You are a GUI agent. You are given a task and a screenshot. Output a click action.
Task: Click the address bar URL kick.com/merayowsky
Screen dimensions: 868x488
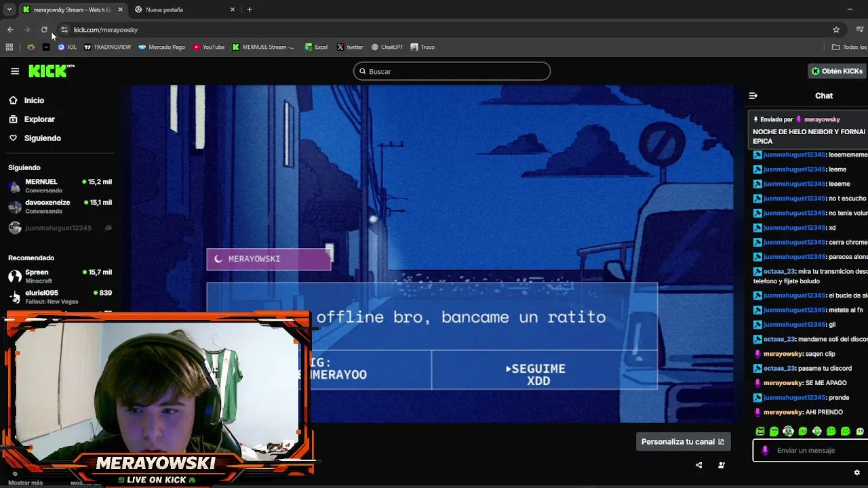pos(106,30)
